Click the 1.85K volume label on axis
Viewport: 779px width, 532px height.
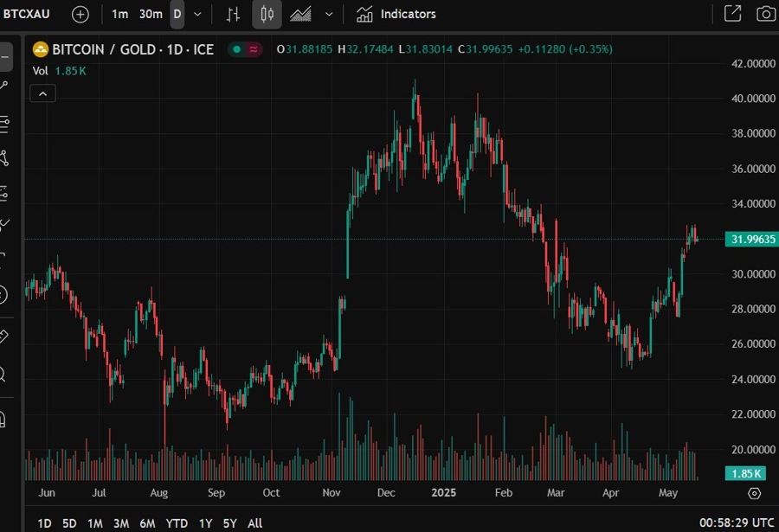(745, 473)
